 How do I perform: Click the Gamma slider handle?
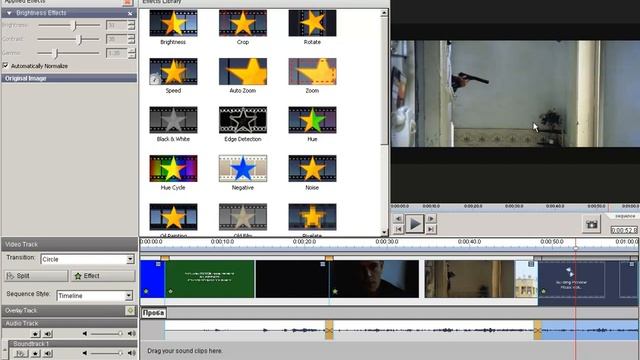click(56, 53)
